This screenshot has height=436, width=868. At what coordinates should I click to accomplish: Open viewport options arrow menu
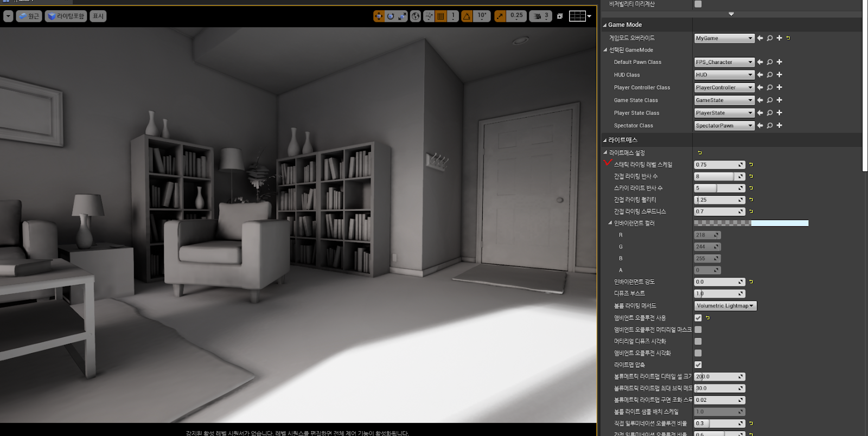(x=8, y=16)
